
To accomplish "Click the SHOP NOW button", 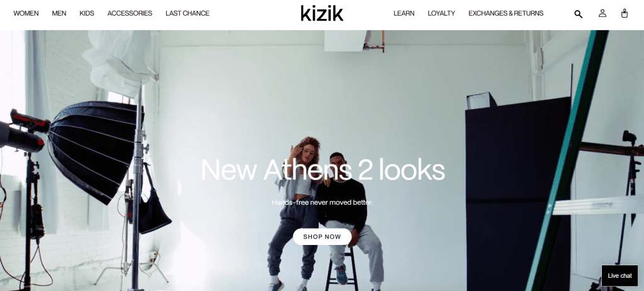I will pyautogui.click(x=322, y=237).
